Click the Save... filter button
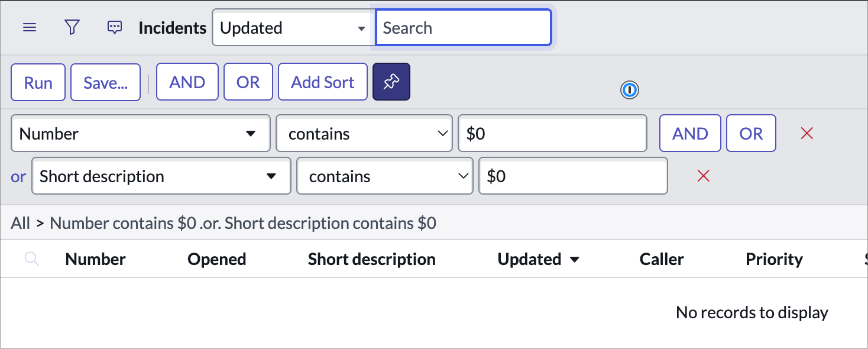The width and height of the screenshot is (868, 349). pos(105,82)
